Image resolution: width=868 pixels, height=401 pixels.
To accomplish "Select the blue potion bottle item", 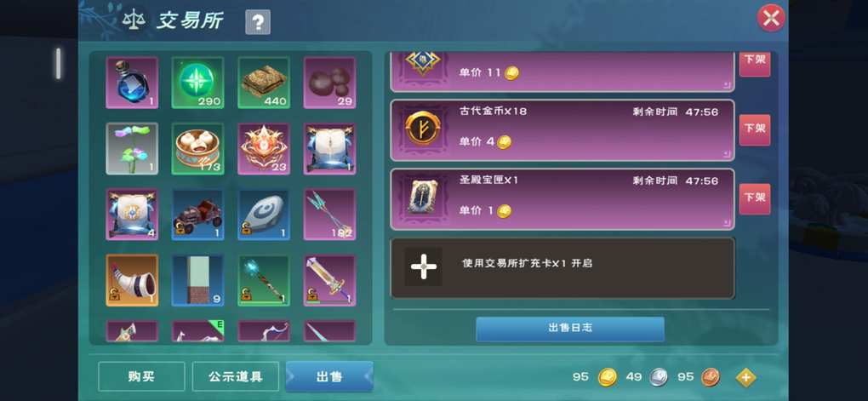I will click(132, 83).
